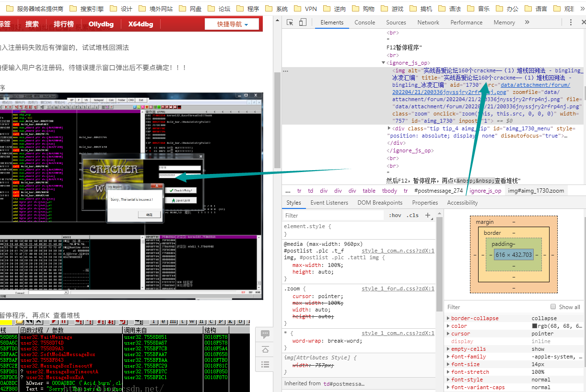This screenshot has height=392, width=586.
Task: Click the 搜索 navigation link
Action: [32, 24]
